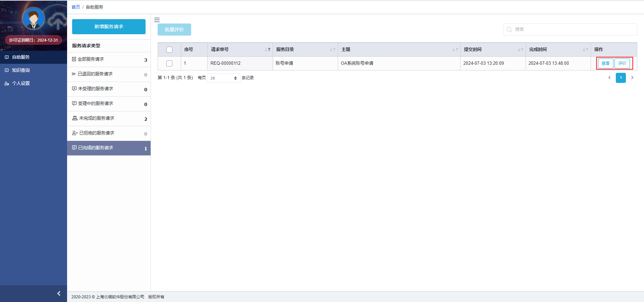644x302 pixels.
Task: Open 个人设置 in the sidebar menu
Action: tap(21, 83)
